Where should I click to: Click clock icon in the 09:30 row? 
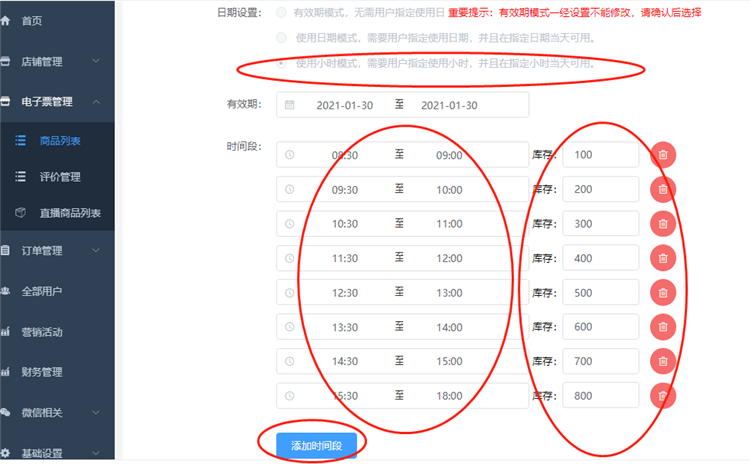coord(290,189)
